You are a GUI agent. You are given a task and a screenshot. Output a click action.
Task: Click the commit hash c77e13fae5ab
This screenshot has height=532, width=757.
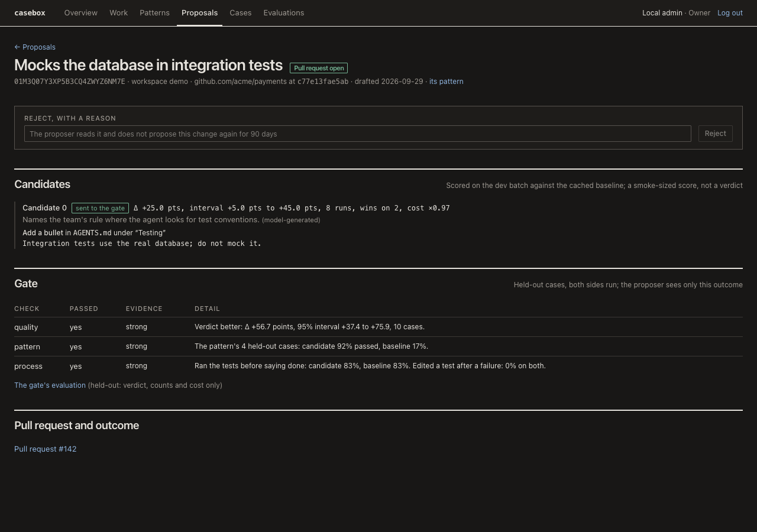(x=323, y=82)
